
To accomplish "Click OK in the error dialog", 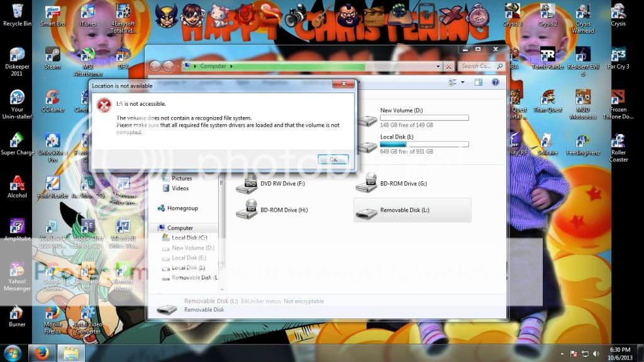I will pyautogui.click(x=333, y=160).
